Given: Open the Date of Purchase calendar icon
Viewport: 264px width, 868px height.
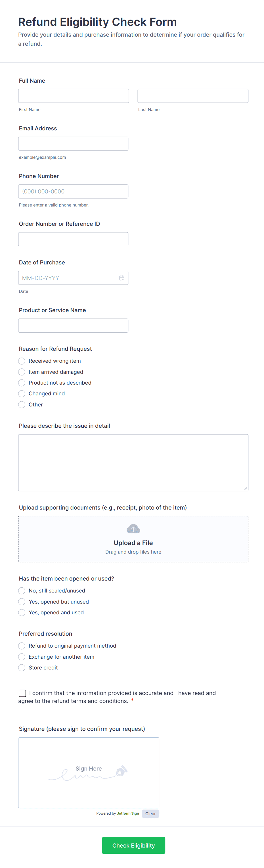Looking at the screenshot, I should [121, 278].
